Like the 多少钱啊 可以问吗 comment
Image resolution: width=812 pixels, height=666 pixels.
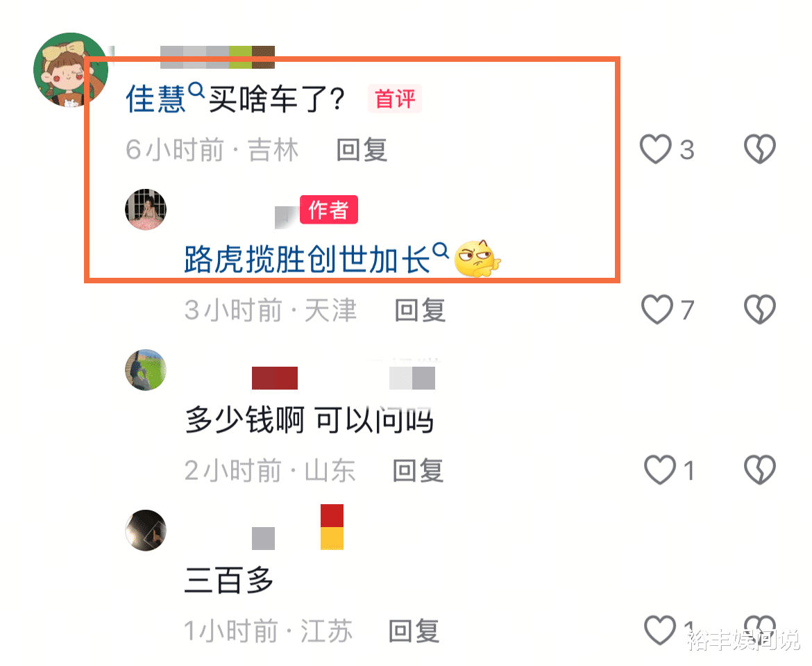660,470
